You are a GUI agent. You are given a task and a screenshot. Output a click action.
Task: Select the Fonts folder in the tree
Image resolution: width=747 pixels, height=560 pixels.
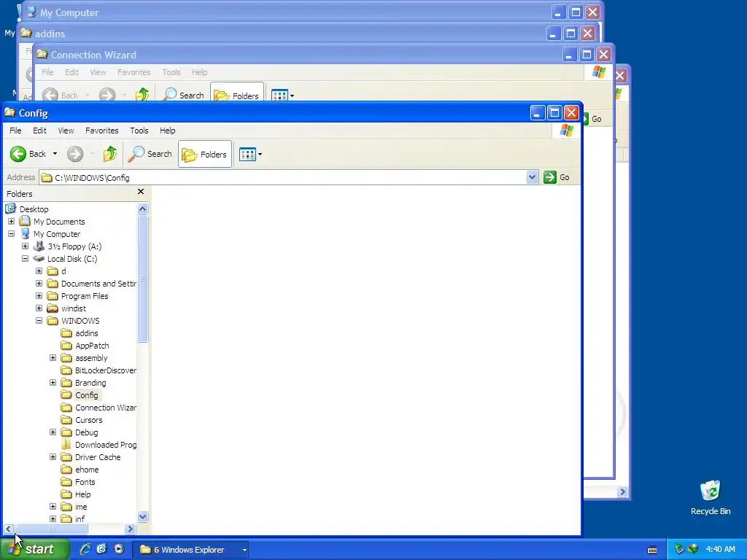[x=85, y=482]
